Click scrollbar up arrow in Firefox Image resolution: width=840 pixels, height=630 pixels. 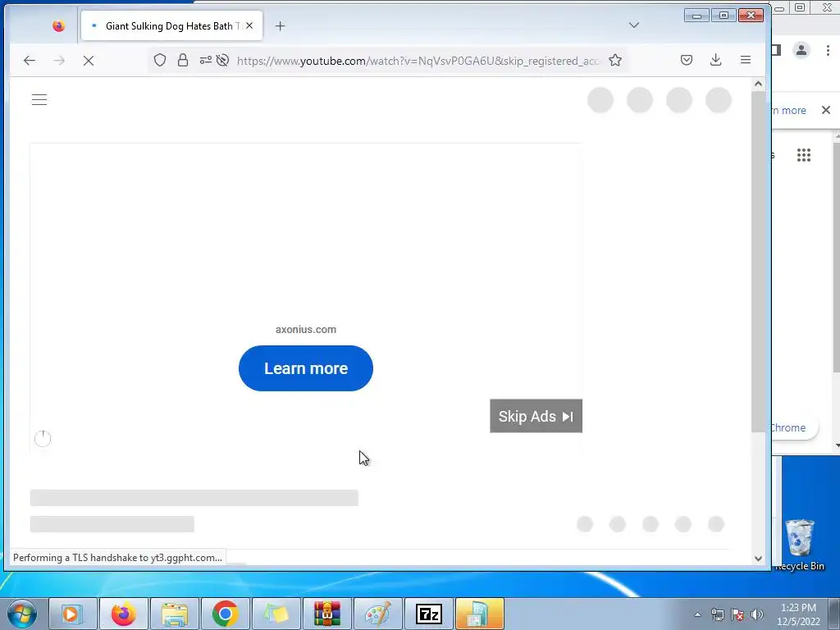758,84
